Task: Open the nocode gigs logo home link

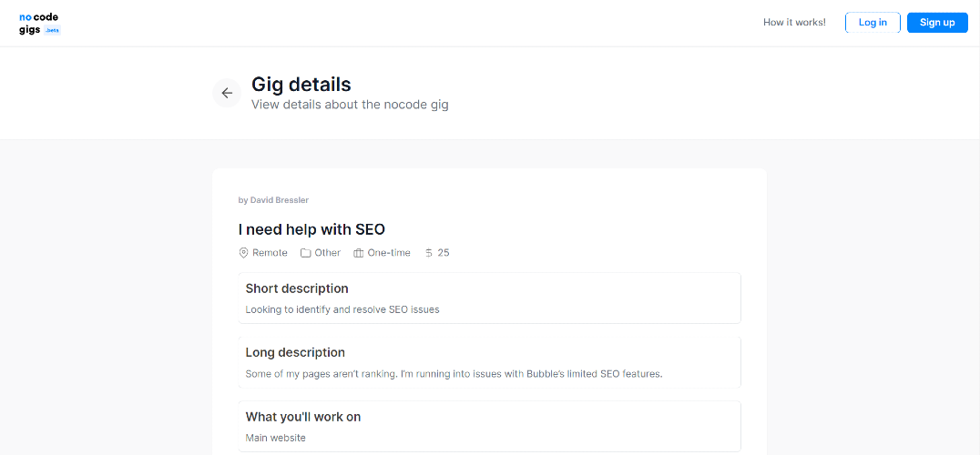Action: click(x=39, y=23)
